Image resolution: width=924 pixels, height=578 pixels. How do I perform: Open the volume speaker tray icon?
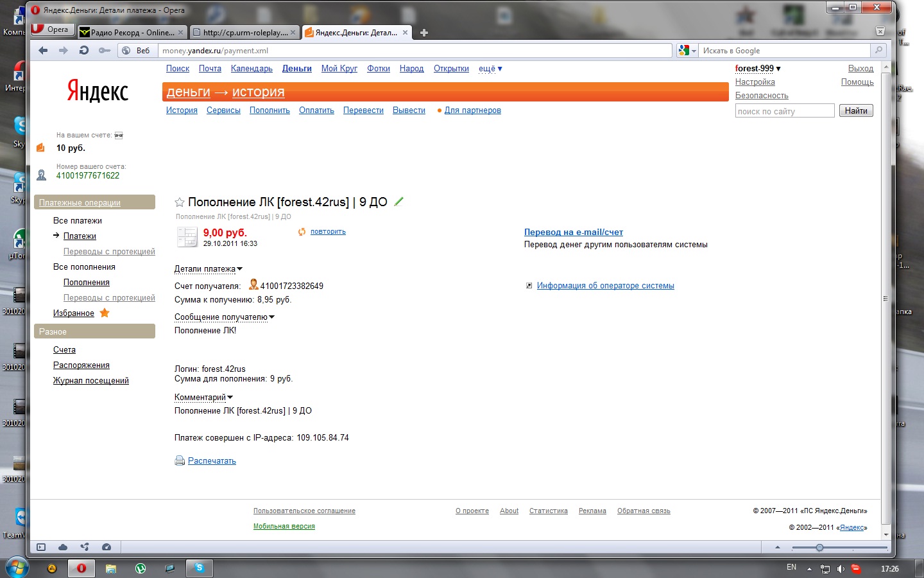pyautogui.click(x=841, y=568)
